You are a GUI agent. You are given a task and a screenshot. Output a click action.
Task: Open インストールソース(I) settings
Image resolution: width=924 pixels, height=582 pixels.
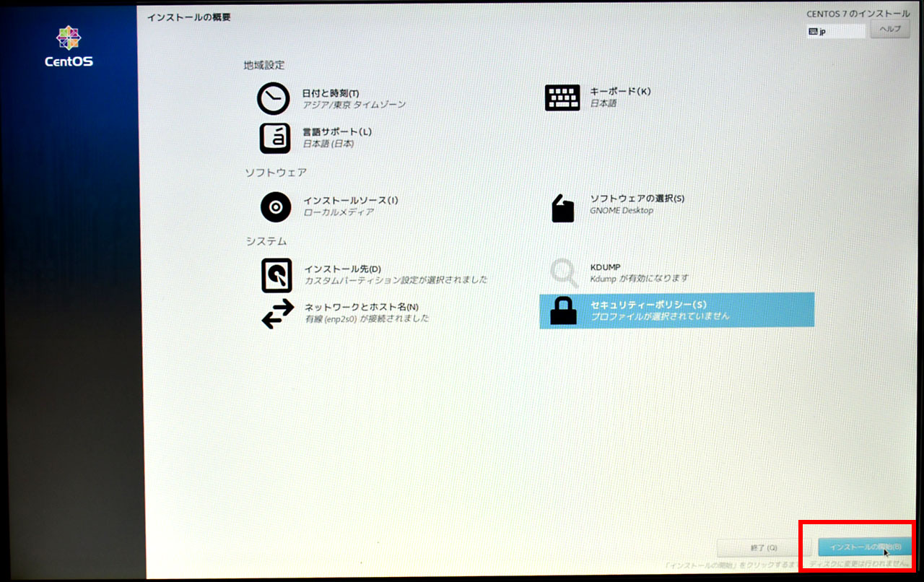click(x=350, y=200)
